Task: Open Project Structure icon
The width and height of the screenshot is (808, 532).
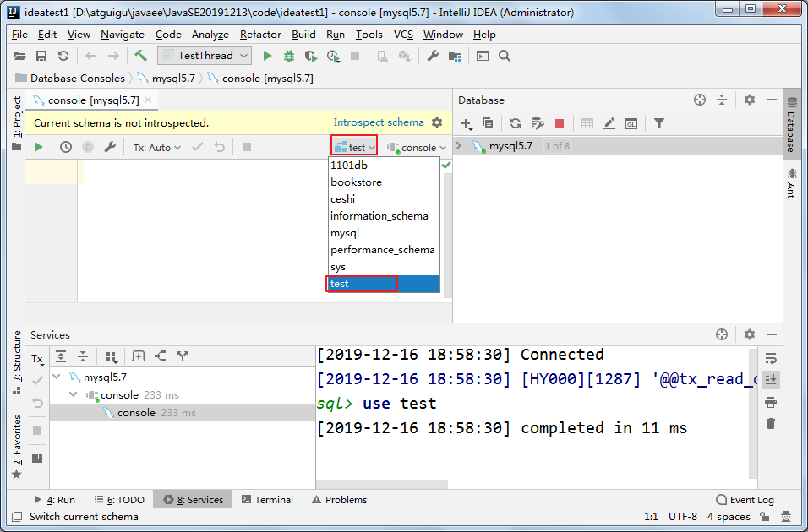Action: [455, 56]
